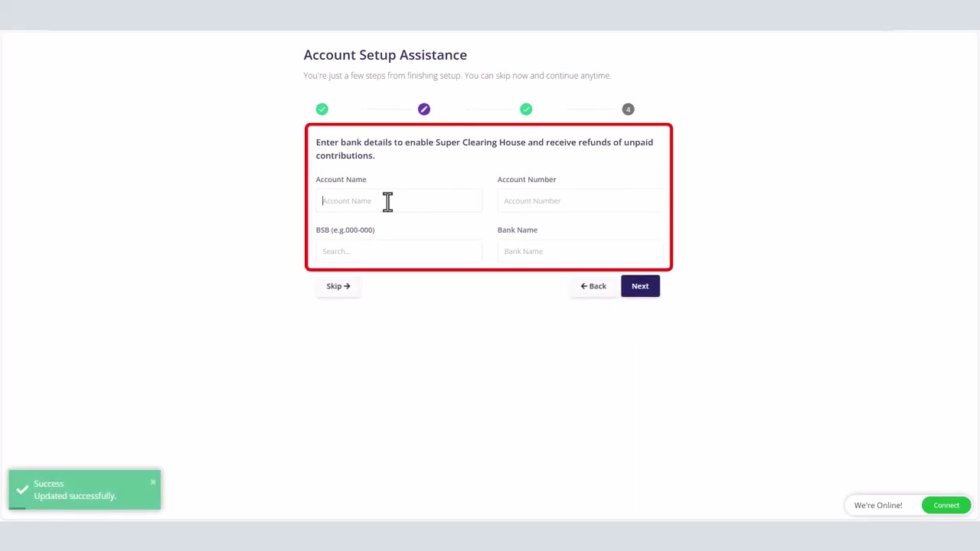Click the "Account Name" field label
The image size is (980, 551).
click(x=341, y=179)
